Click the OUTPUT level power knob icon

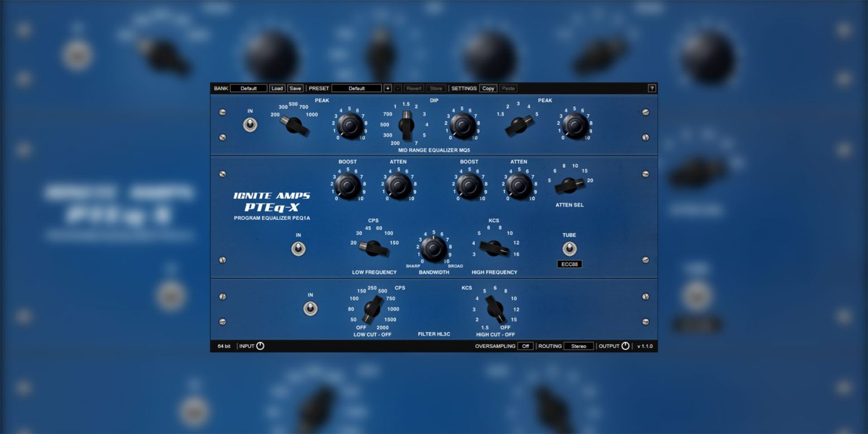click(625, 345)
